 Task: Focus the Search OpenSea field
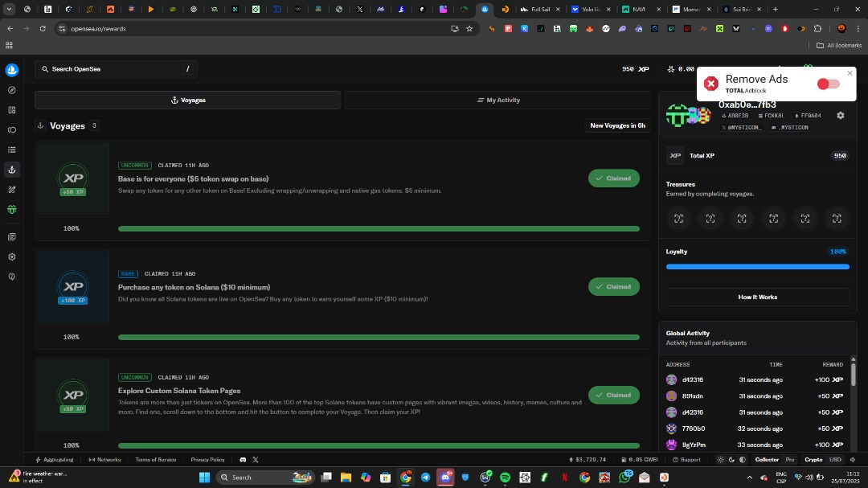(x=117, y=69)
